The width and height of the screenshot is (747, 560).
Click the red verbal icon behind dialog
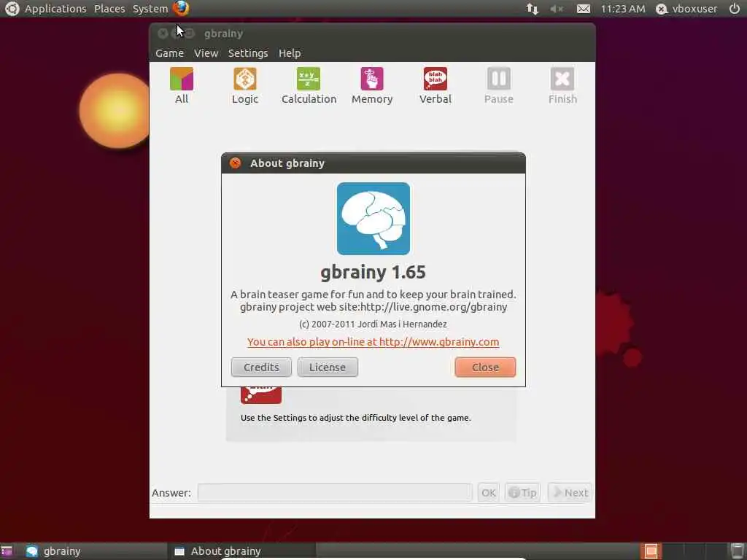[261, 395]
